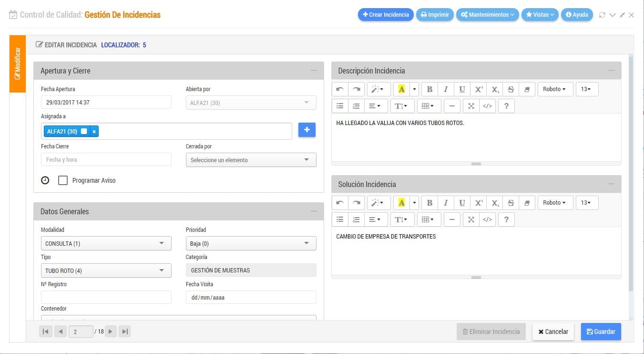
Task: Apply strikethrough in Solución Incidencia editor
Action: pos(511,203)
